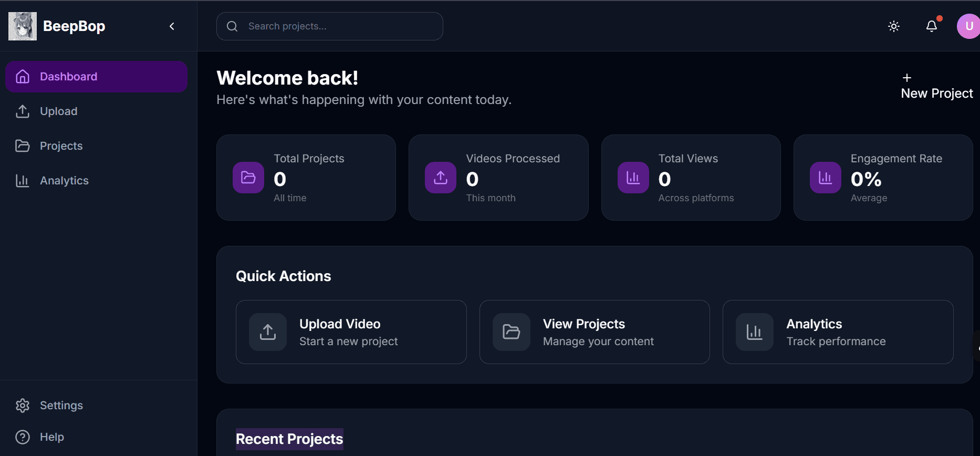Go to Upload in the sidebar

(96, 111)
